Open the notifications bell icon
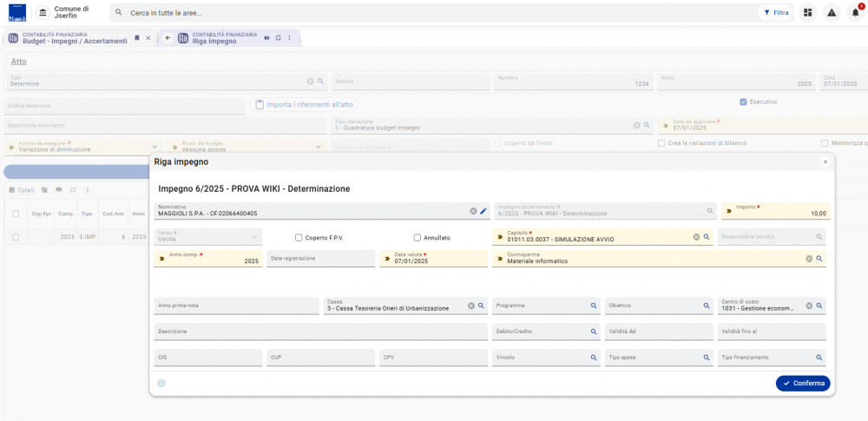 (x=855, y=12)
